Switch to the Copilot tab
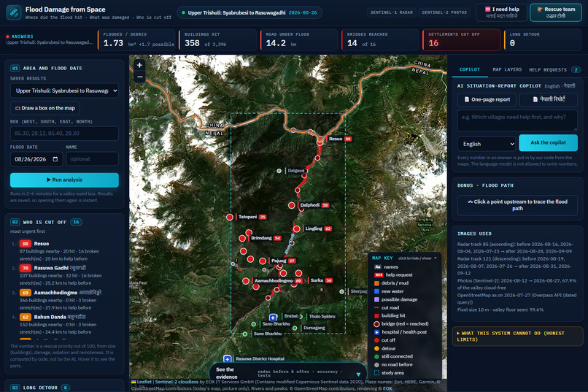The height and width of the screenshot is (392, 588). tap(470, 70)
